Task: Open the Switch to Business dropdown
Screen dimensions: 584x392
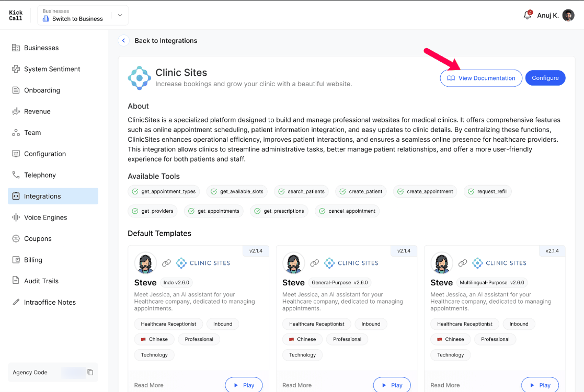Action: coord(83,15)
